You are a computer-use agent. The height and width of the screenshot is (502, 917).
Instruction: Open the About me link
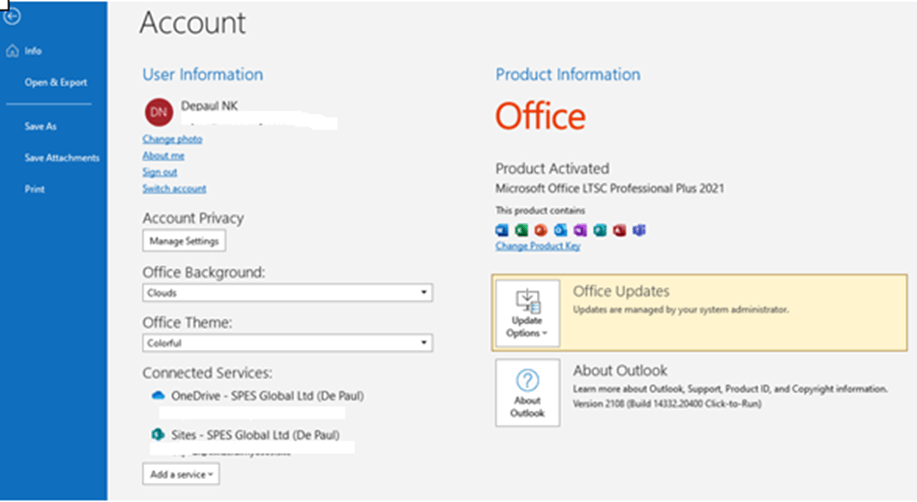point(163,156)
